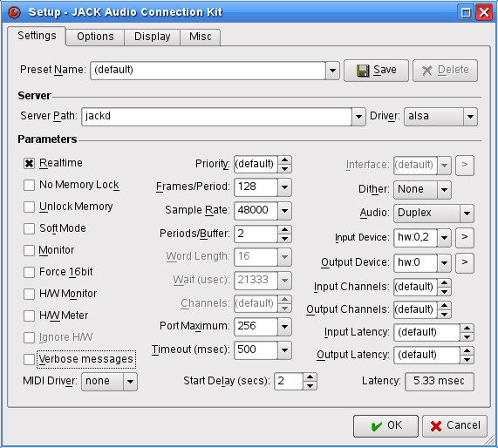Image resolution: width=498 pixels, height=448 pixels.
Task: Select the Settings tab
Action: tap(37, 36)
